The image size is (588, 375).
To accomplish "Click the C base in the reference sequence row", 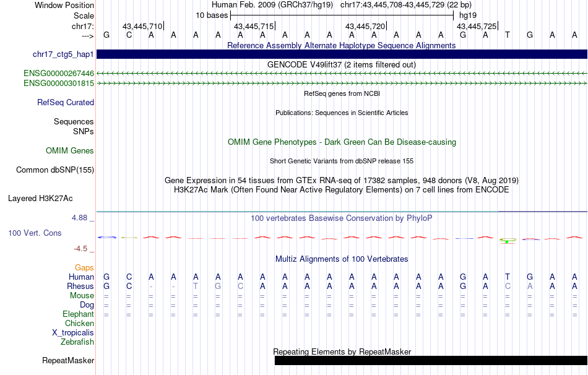I will pyautogui.click(x=129, y=35).
